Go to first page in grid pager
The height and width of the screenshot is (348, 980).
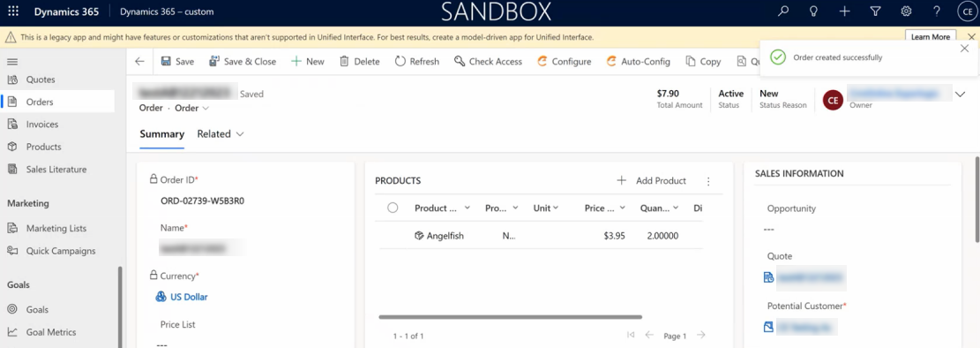pyautogui.click(x=631, y=336)
